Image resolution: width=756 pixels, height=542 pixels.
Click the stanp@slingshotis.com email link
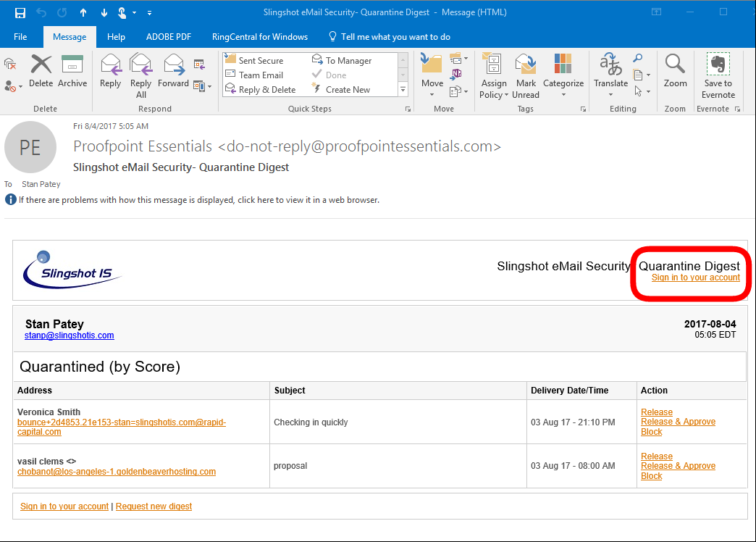click(69, 335)
